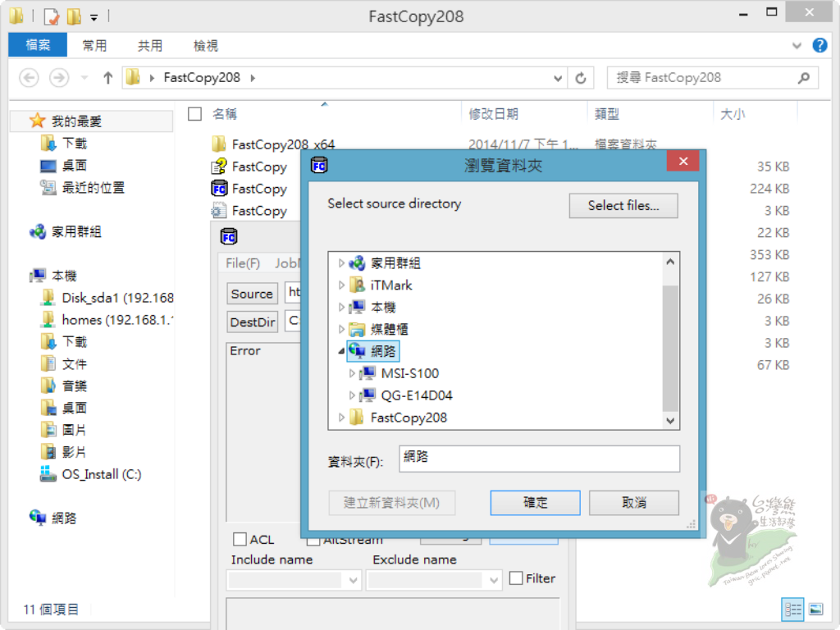840x630 pixels.
Task: Switch to details view icon in status bar
Action: click(793, 609)
